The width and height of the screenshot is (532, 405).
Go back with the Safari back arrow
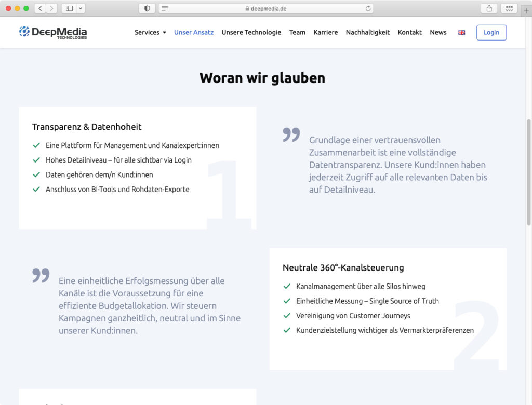click(x=40, y=8)
